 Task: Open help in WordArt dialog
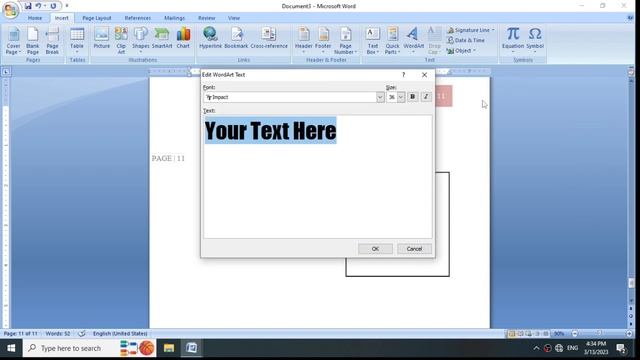tap(404, 75)
